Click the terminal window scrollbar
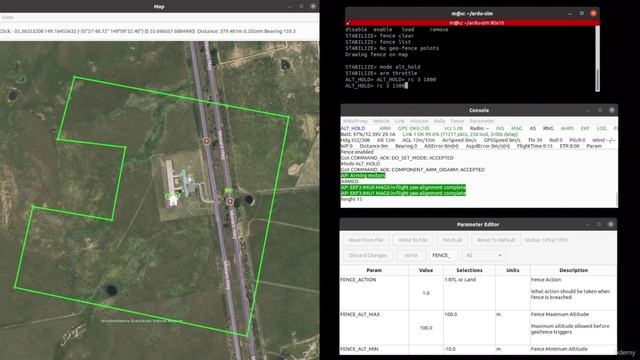 [598, 59]
